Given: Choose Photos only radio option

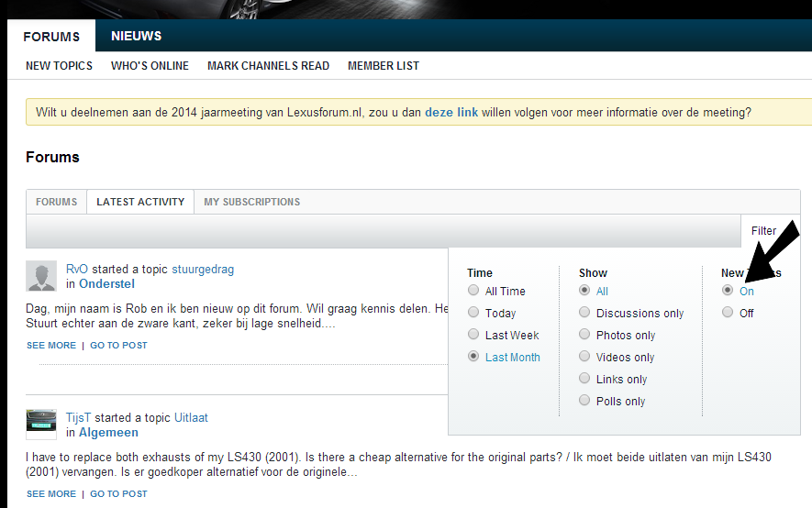Looking at the screenshot, I should (x=584, y=335).
